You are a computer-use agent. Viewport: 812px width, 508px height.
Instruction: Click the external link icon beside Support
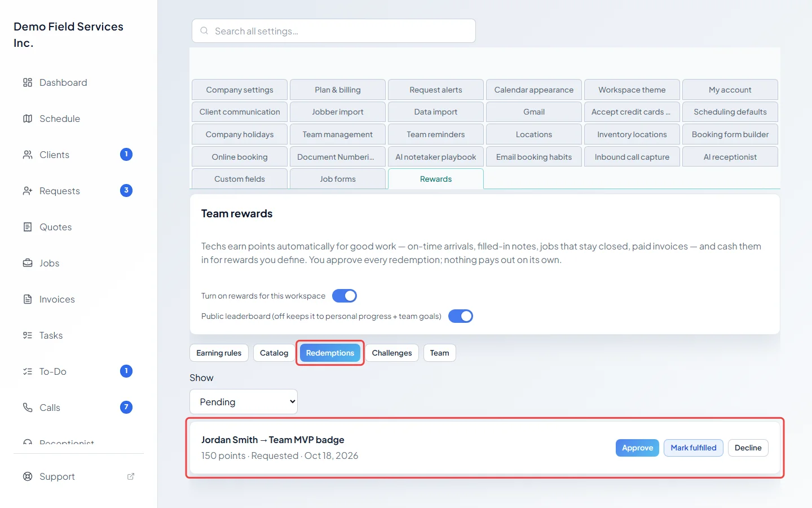131,476
